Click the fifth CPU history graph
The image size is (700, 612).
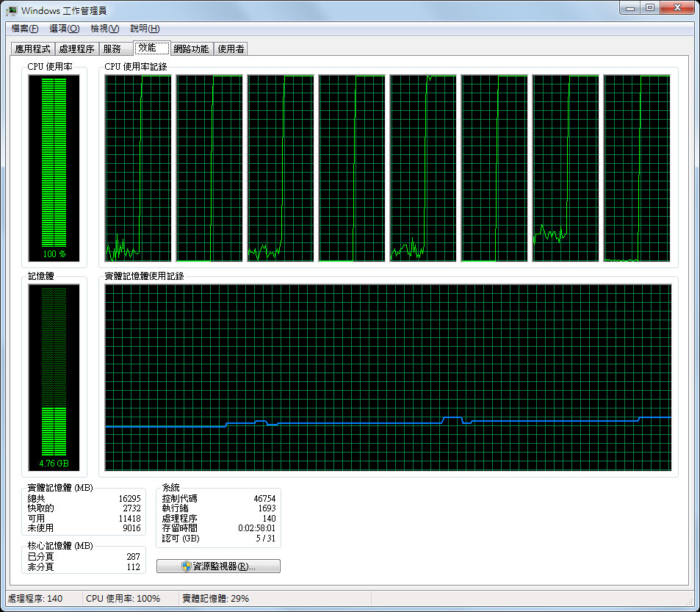[423, 168]
